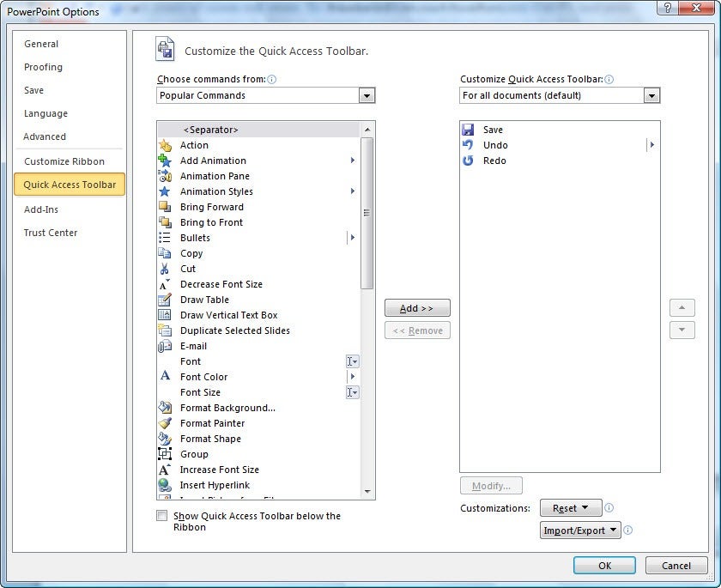
Task: Select the Decrease Font Size icon
Action: coord(165,284)
